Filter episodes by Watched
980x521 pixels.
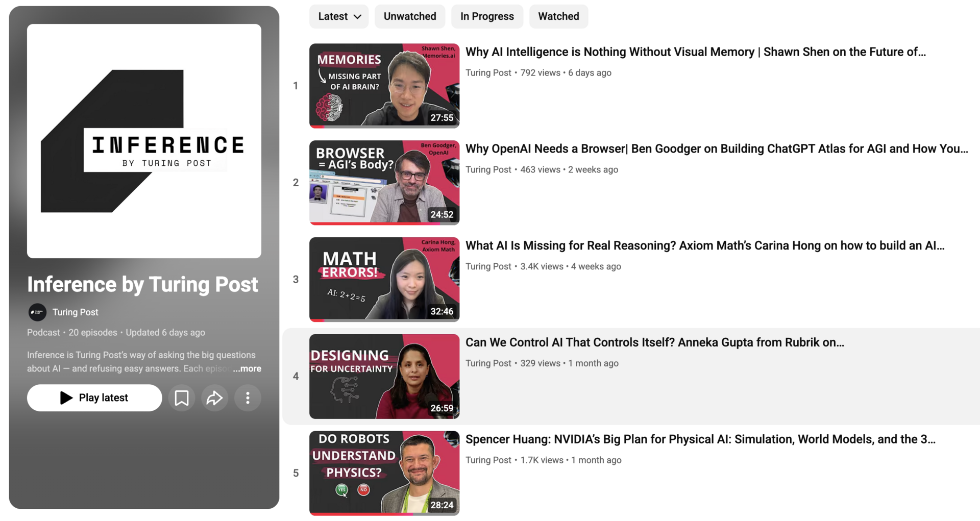pyautogui.click(x=558, y=16)
